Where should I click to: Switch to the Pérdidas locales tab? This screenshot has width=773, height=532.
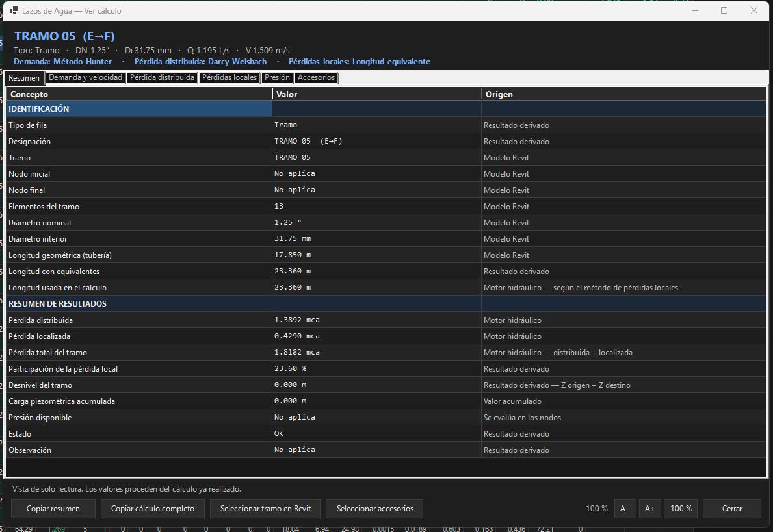click(229, 78)
